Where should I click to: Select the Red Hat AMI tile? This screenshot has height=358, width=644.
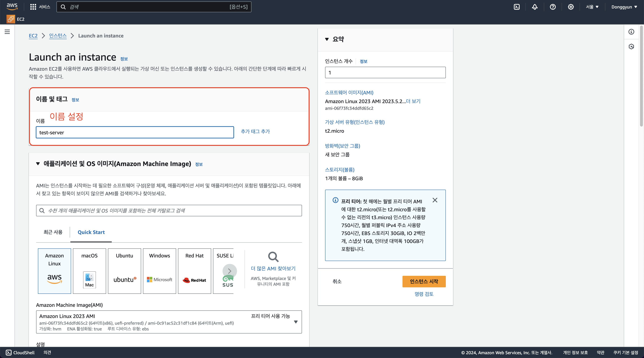[194, 271]
